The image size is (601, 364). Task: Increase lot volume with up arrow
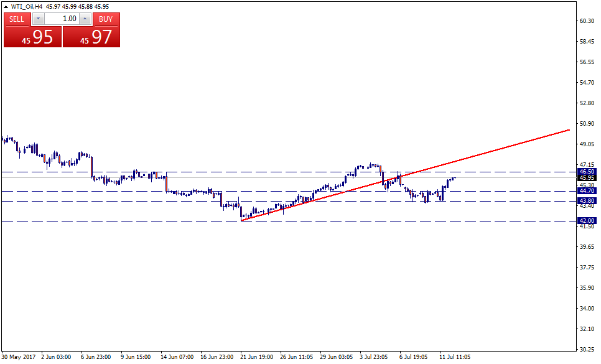[85, 19]
